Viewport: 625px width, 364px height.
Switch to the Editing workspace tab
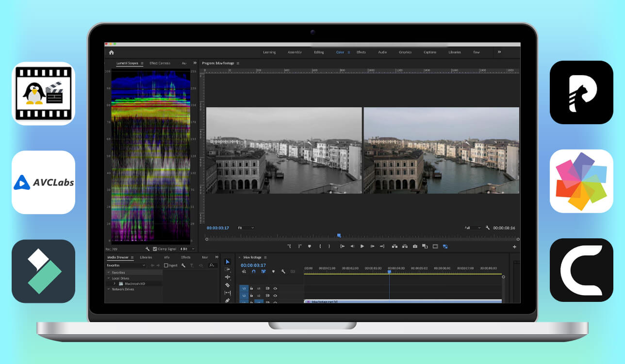319,52
